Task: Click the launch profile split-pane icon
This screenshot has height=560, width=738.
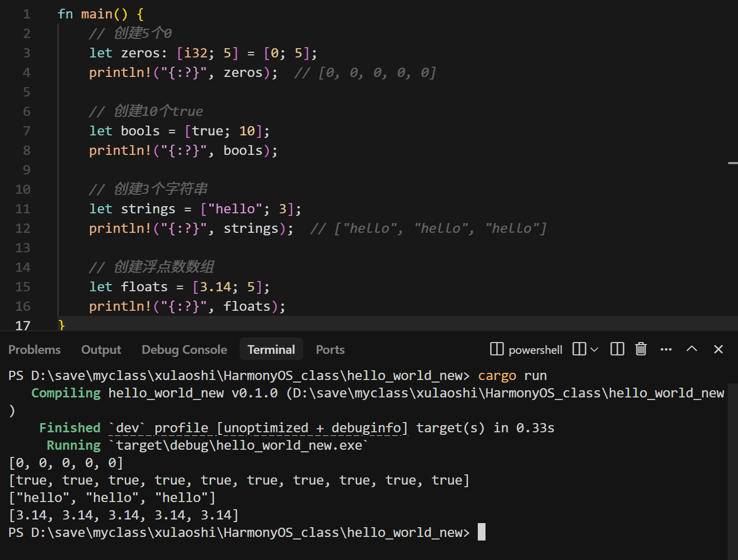Action: point(579,349)
